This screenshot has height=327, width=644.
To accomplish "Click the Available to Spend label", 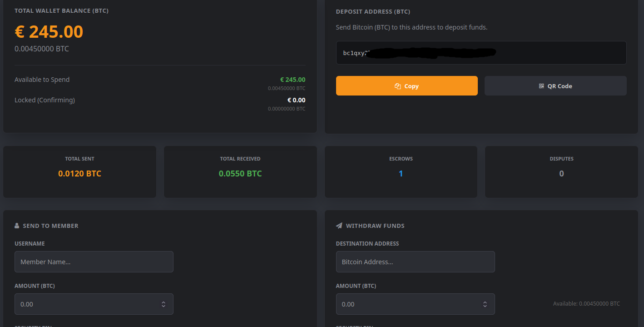I will click(x=42, y=80).
